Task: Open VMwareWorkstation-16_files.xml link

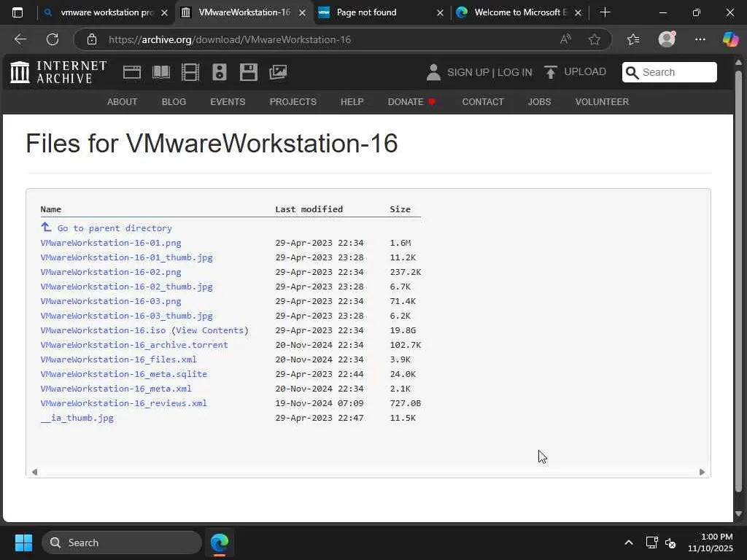Action: click(119, 359)
